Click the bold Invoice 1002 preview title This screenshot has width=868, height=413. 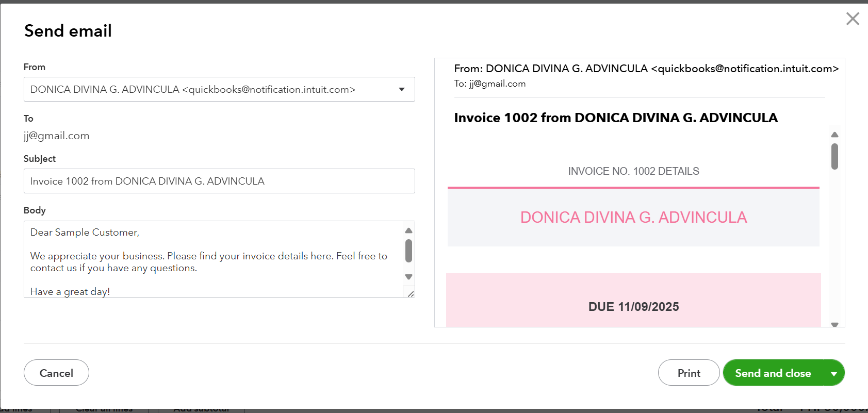tap(616, 118)
